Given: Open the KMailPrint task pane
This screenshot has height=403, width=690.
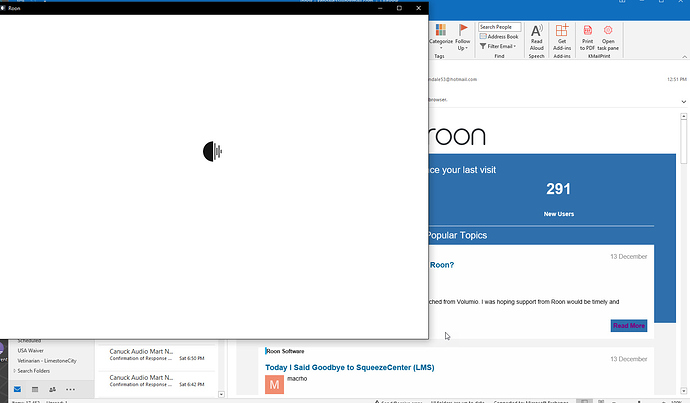Looking at the screenshot, I should click(x=608, y=37).
